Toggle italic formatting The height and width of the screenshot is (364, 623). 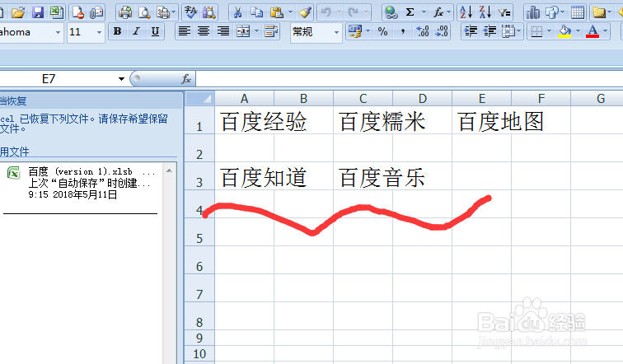pyautogui.click(x=136, y=31)
